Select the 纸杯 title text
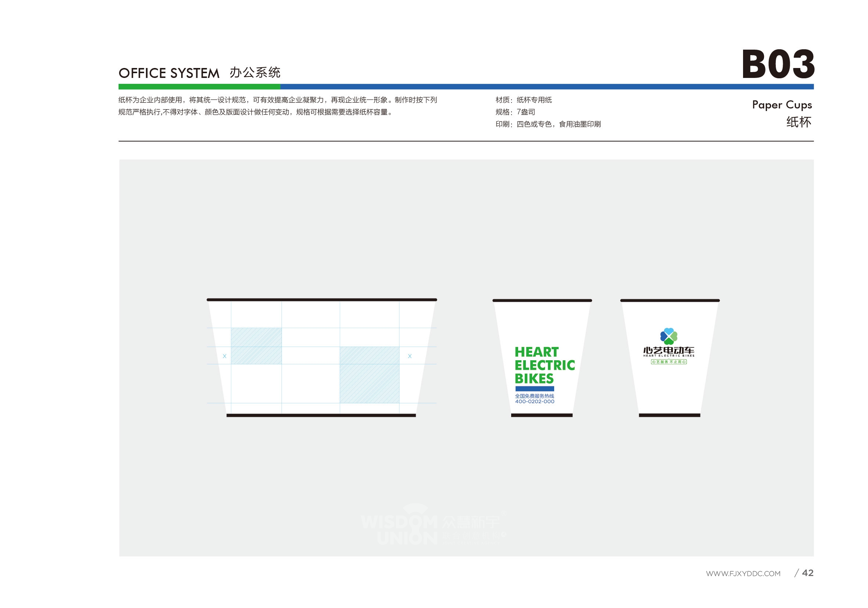The width and height of the screenshot is (868, 608). [x=799, y=122]
